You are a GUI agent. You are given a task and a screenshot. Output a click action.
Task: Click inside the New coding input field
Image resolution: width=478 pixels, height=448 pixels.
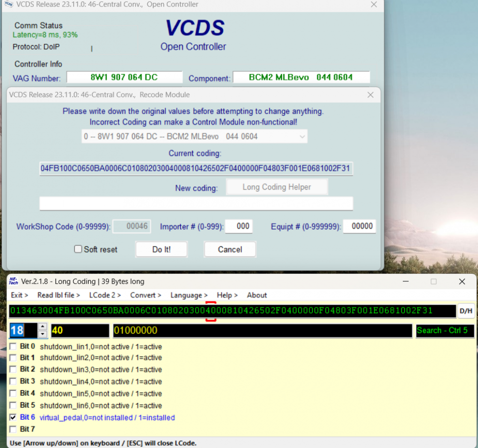[196, 203]
